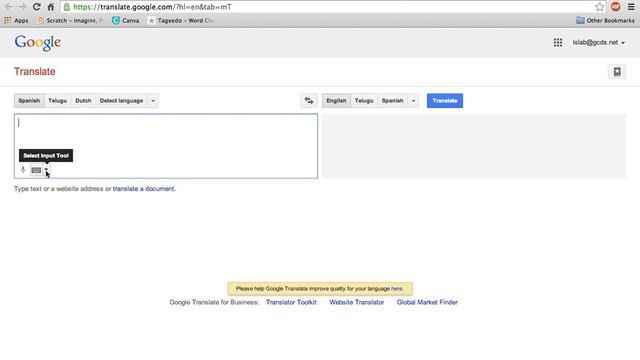This screenshot has height=360, width=640.
Task: Open the Adblock extension icon
Action: coord(616,7)
